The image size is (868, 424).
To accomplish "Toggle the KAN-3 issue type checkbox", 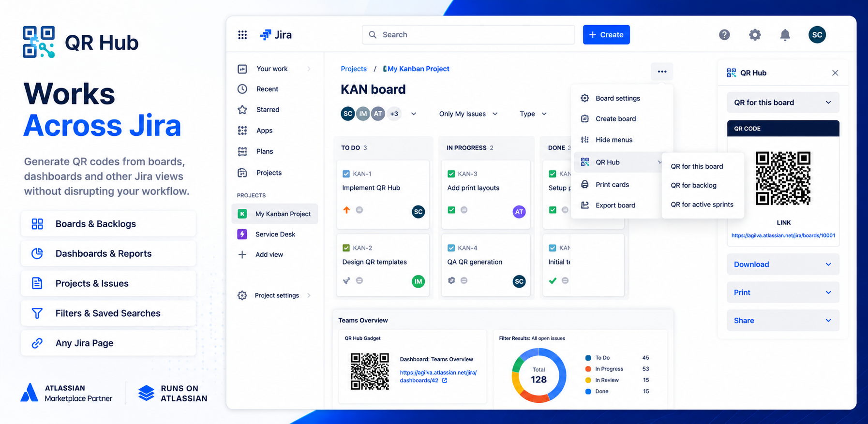I will coord(451,174).
